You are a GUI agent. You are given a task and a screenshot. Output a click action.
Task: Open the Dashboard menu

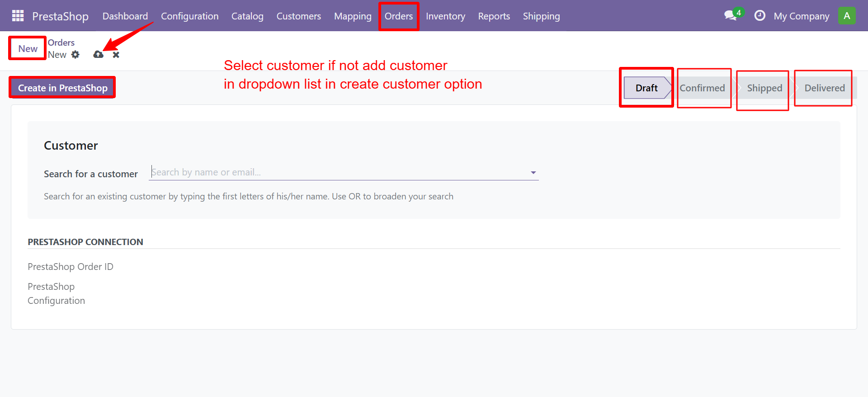click(125, 16)
